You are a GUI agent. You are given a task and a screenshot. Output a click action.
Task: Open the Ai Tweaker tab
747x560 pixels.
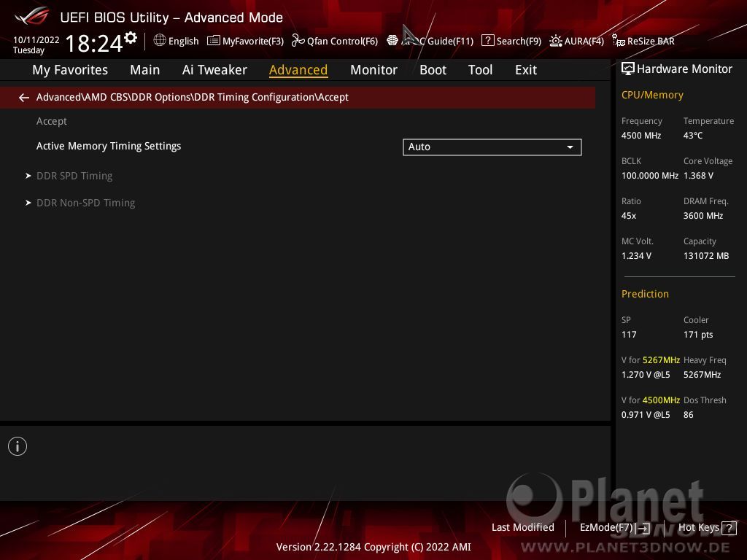point(214,70)
